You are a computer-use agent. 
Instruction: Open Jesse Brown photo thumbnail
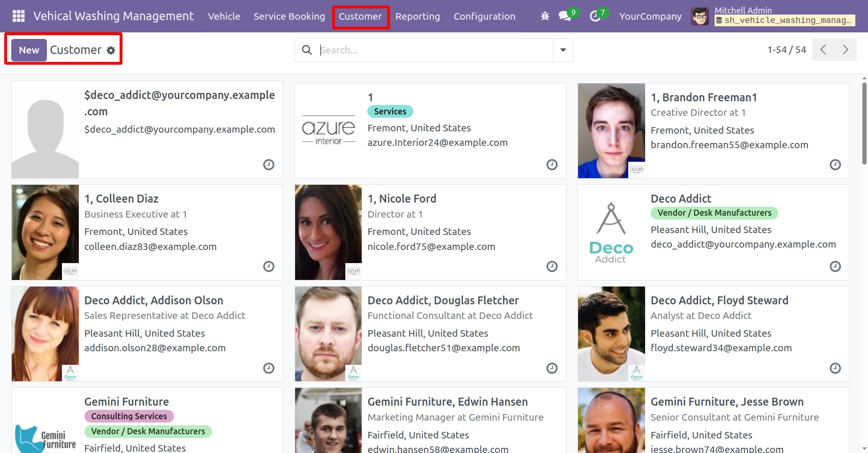point(611,421)
